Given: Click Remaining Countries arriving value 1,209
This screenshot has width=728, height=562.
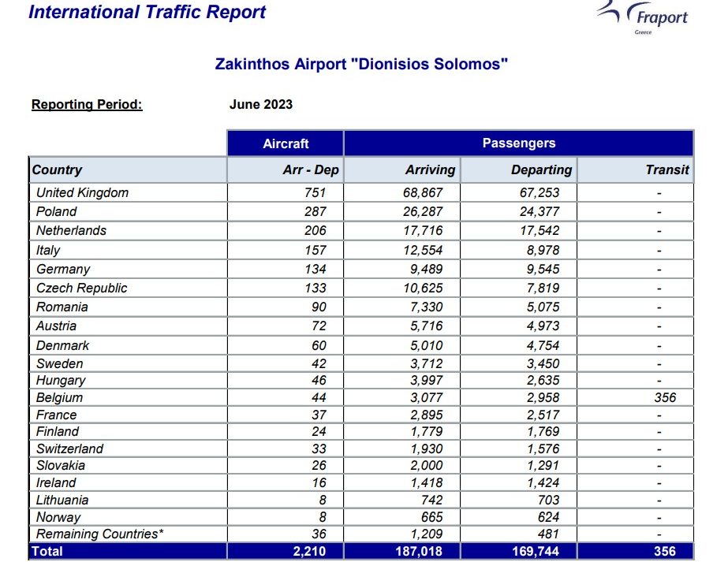Looking at the screenshot, I should 427,534.
